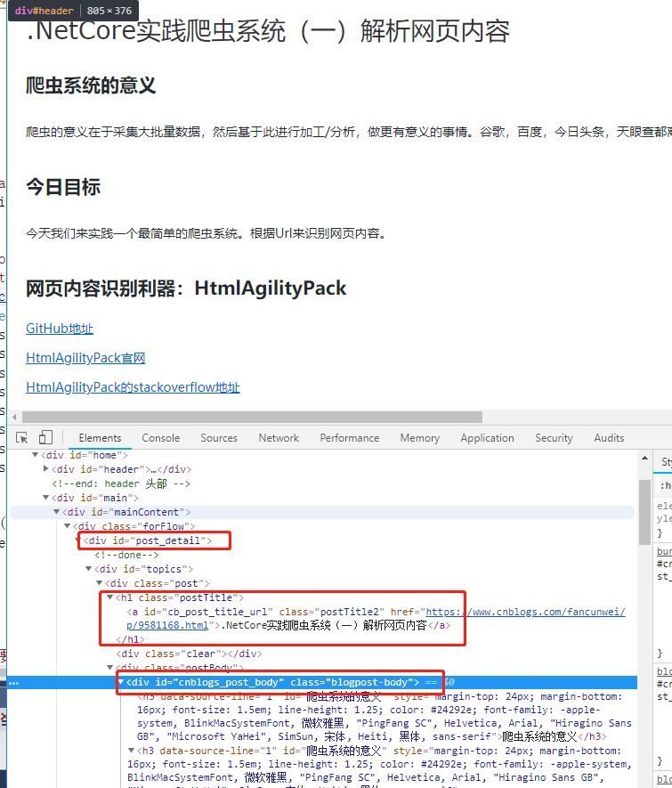Select the div id="post_detail" element row
672x788 pixels.
(x=148, y=540)
